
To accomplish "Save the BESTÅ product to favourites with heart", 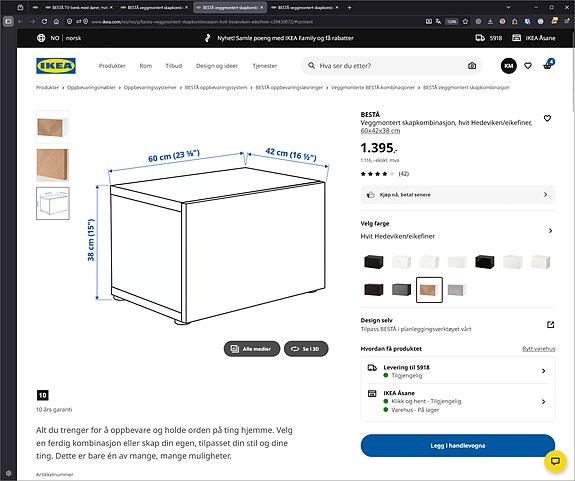I will pos(547,118).
